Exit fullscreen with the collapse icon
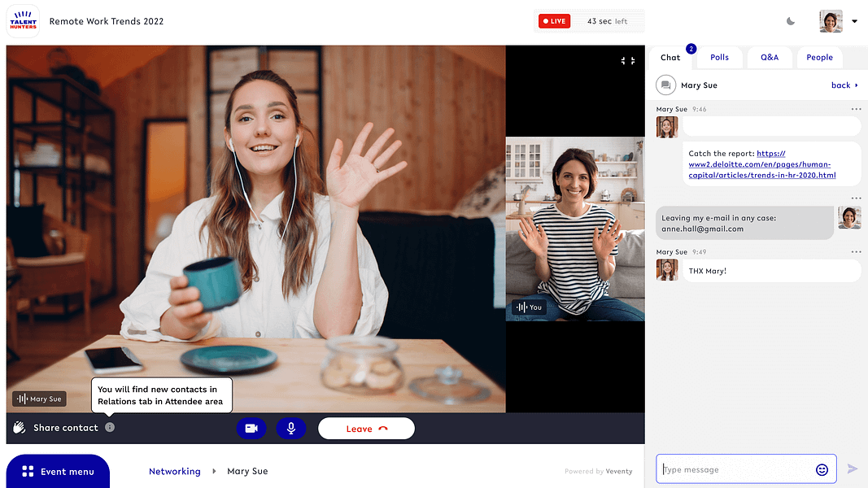Viewport: 868px width, 488px height. click(x=628, y=61)
